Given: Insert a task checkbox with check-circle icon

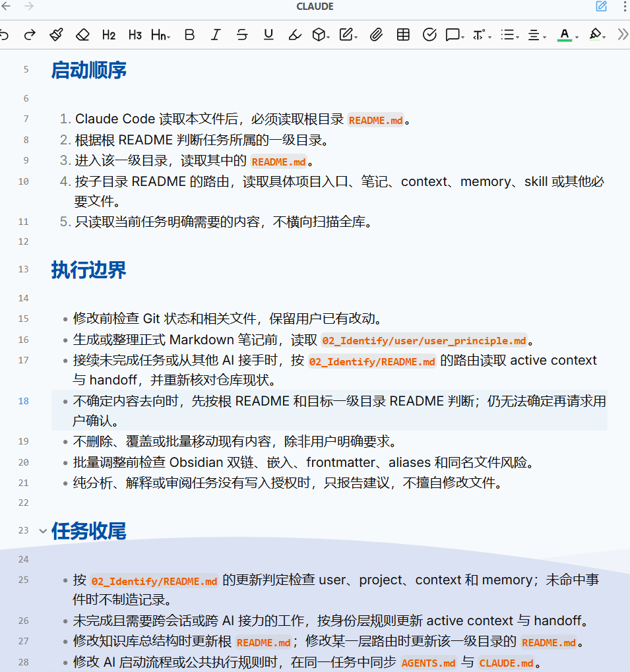Looking at the screenshot, I should coord(429,35).
